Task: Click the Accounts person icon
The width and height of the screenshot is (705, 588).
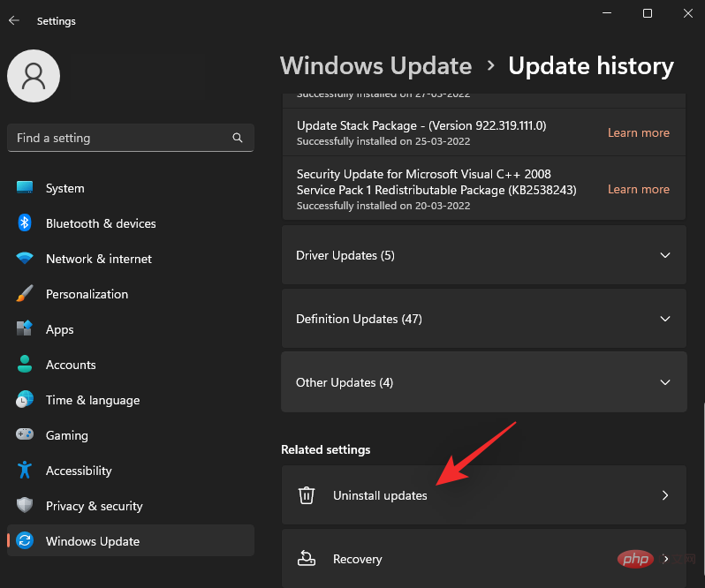Action: tap(25, 365)
